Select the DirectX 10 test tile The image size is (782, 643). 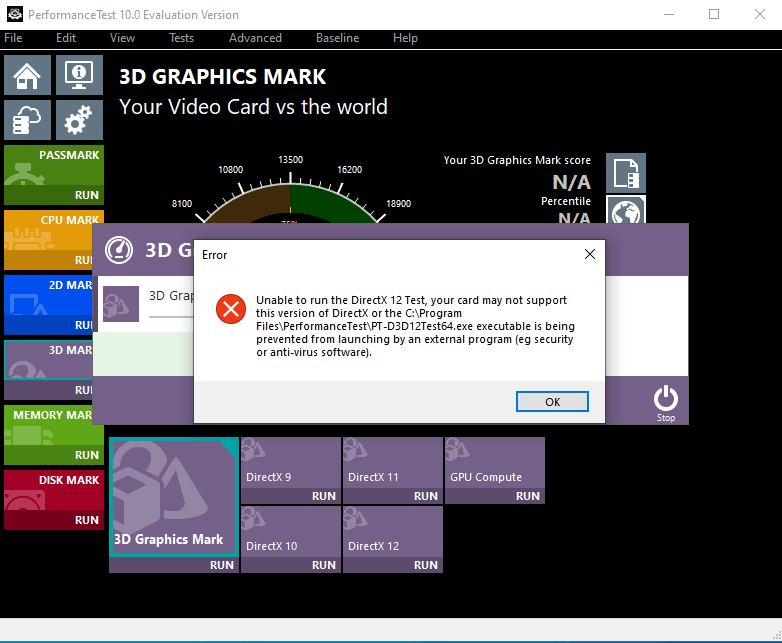(x=291, y=532)
